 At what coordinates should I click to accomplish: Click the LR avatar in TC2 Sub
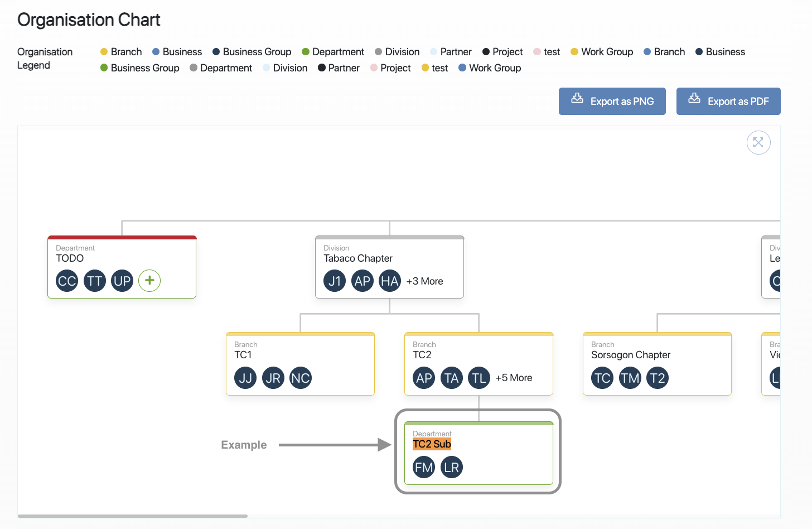point(452,467)
